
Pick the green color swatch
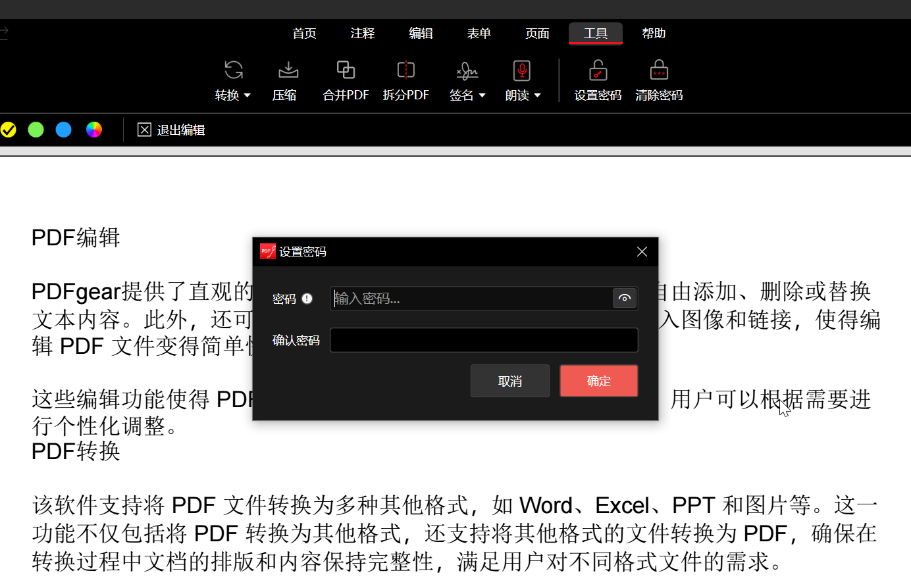point(36,130)
